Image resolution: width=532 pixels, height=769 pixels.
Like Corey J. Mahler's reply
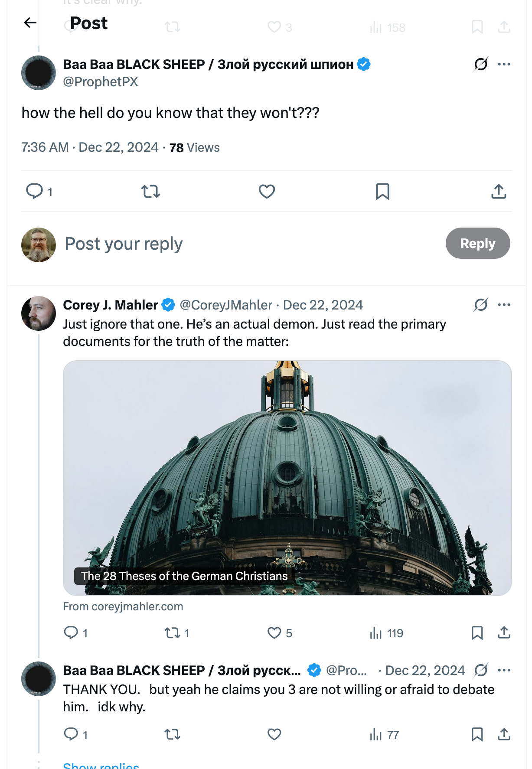[274, 633]
